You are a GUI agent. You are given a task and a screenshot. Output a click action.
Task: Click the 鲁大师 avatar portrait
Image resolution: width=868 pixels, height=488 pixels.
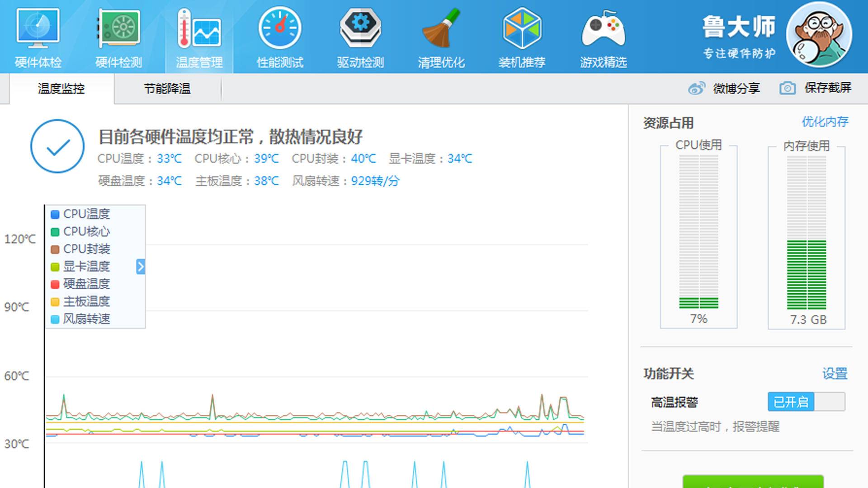[x=819, y=35]
